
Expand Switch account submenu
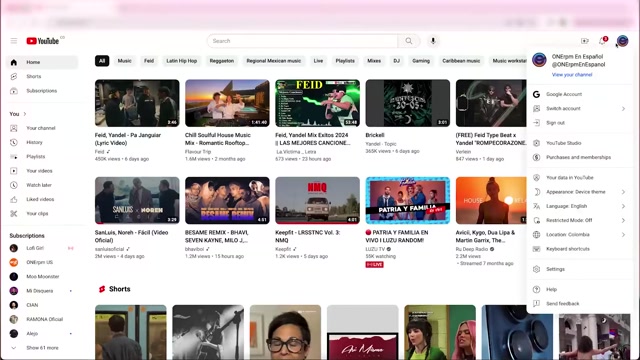580,109
